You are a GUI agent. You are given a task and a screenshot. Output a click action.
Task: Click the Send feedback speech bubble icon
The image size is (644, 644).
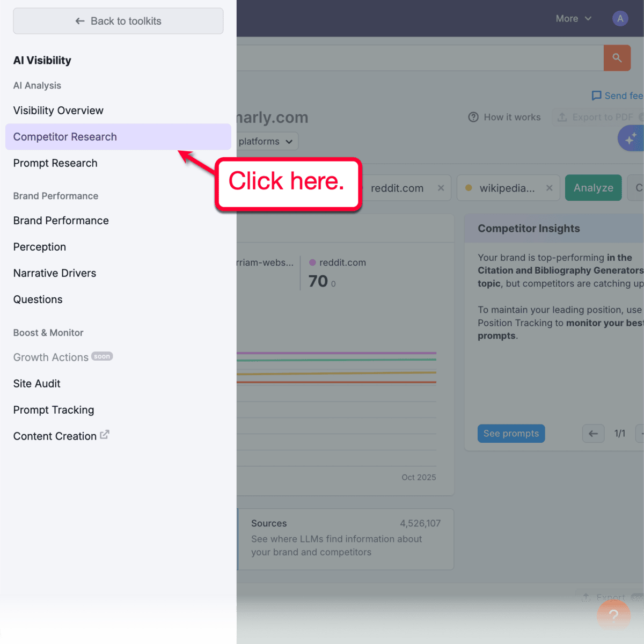(x=597, y=96)
